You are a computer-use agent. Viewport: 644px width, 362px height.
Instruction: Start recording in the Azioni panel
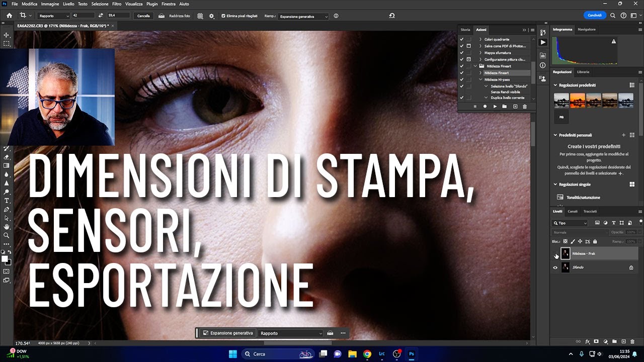(485, 107)
